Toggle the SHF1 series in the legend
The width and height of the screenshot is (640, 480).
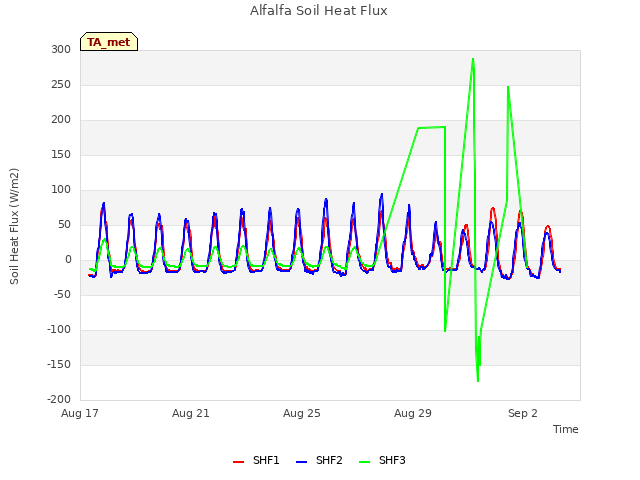pyautogui.click(x=256, y=460)
